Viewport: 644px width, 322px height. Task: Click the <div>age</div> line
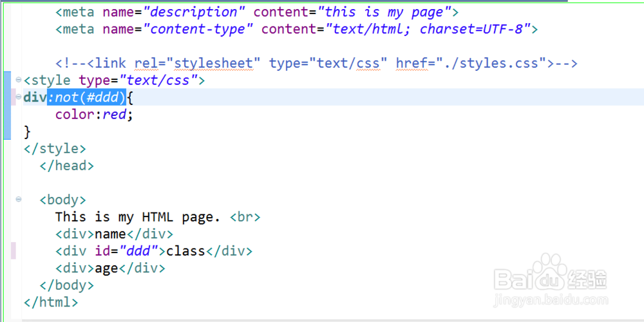111,268
